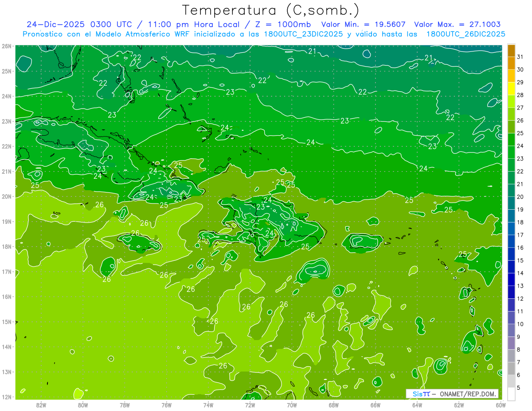The height and width of the screenshot is (411, 532).
Task: Select the lime swatch between 27 and 28
Action: [511, 101]
